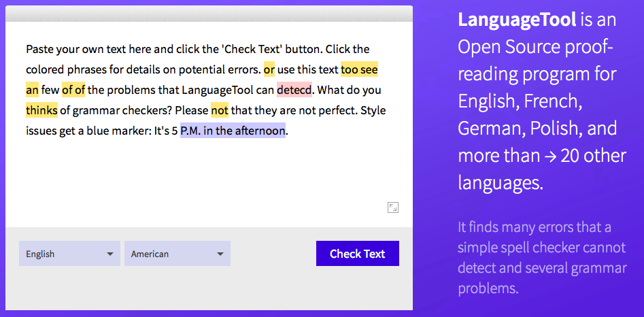Click the highlighted word 'not'
644x317 pixels.
pyautogui.click(x=220, y=110)
